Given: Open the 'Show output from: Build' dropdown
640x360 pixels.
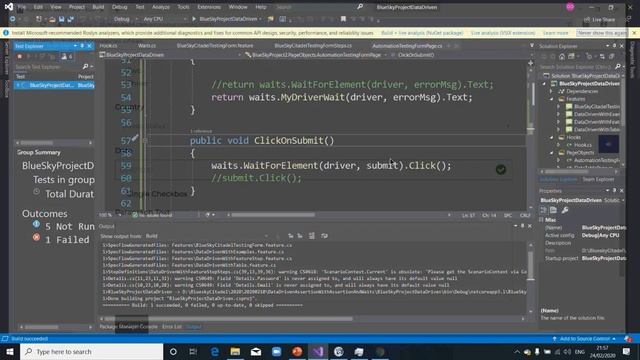Looking at the screenshot, I should [207, 236].
